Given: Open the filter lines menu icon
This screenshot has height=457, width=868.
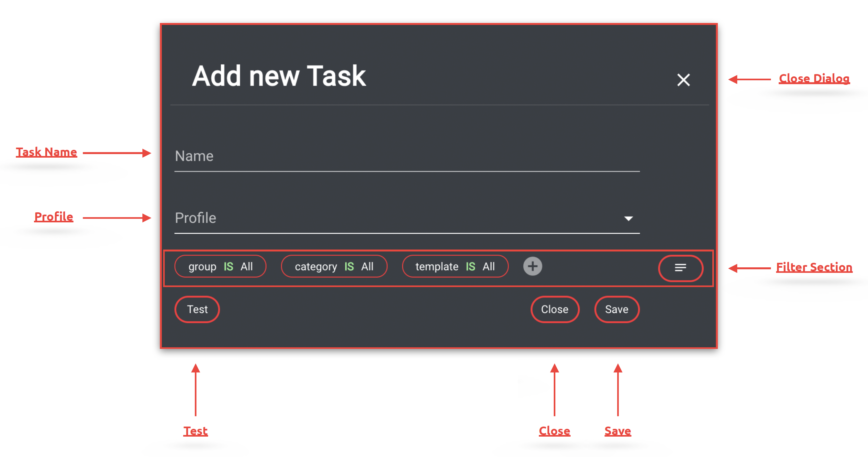Looking at the screenshot, I should coord(680,268).
